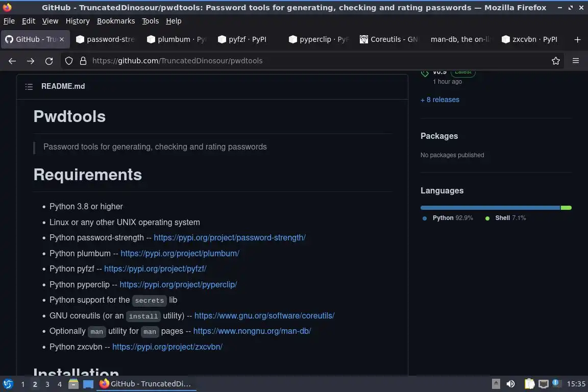View the + 8 releases link
The image size is (588, 392).
pos(440,100)
